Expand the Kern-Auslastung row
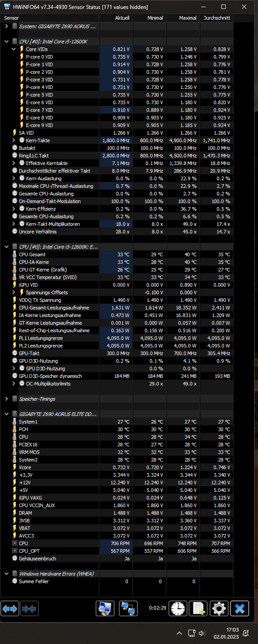Viewport: 258px width, 644px height. [14, 178]
